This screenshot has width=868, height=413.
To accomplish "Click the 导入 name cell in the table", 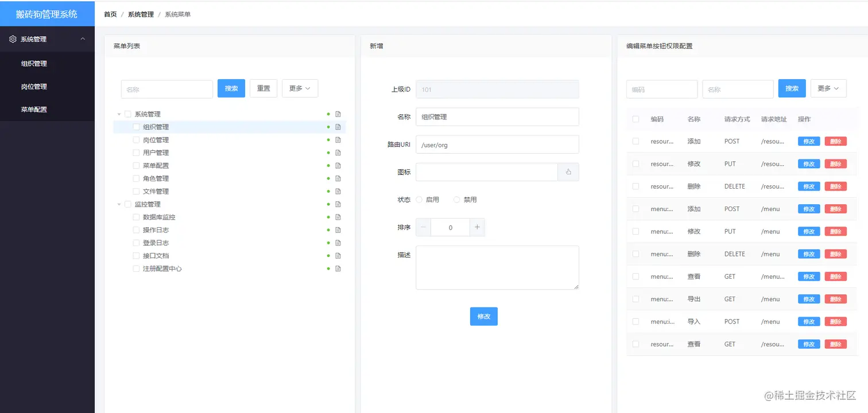I will click(694, 322).
